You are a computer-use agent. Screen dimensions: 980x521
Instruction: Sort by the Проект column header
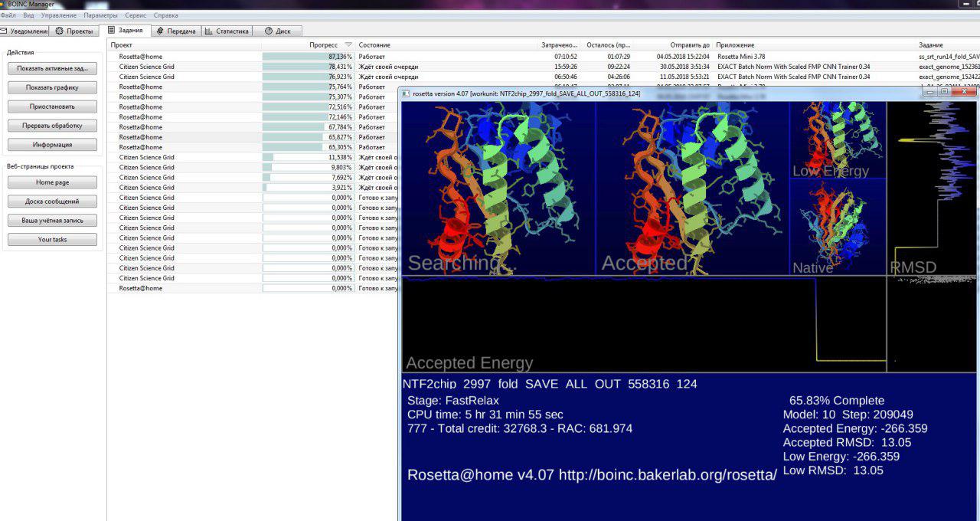[x=185, y=45]
